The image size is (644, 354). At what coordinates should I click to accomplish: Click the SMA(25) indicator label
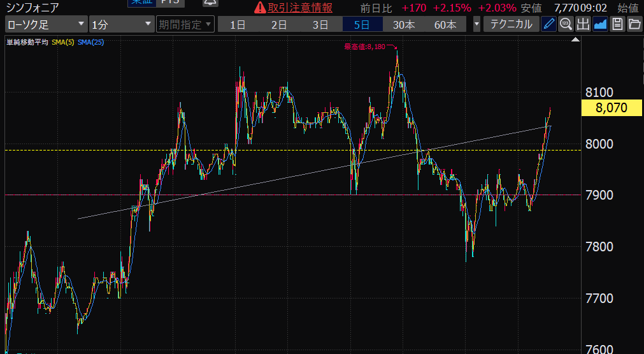(x=92, y=42)
